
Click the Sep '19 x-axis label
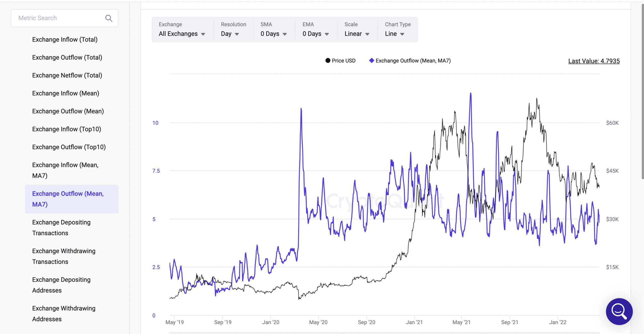223,322
